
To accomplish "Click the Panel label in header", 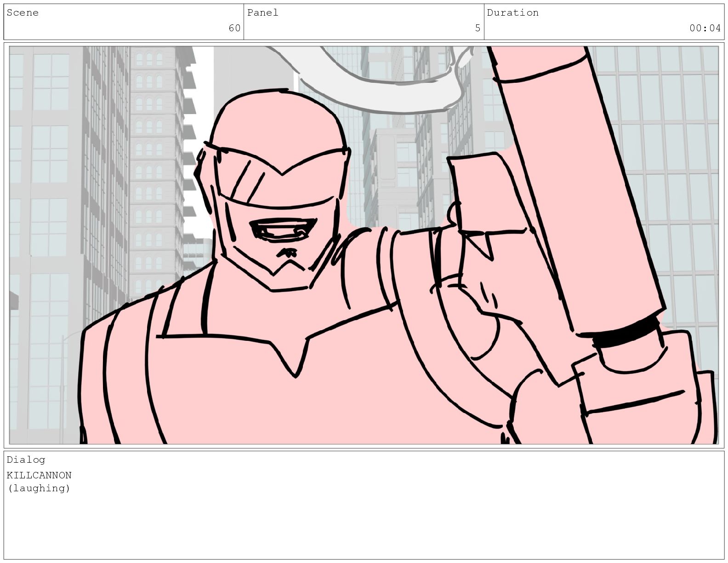I will 263,13.
